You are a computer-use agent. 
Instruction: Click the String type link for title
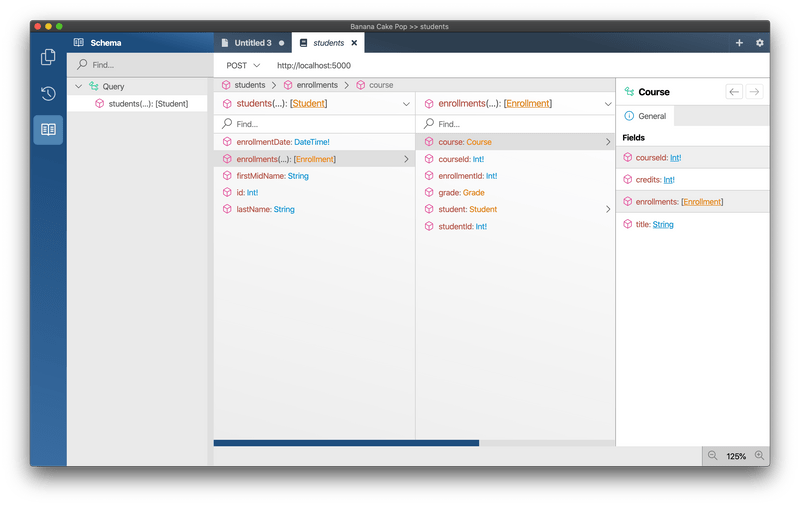663,225
